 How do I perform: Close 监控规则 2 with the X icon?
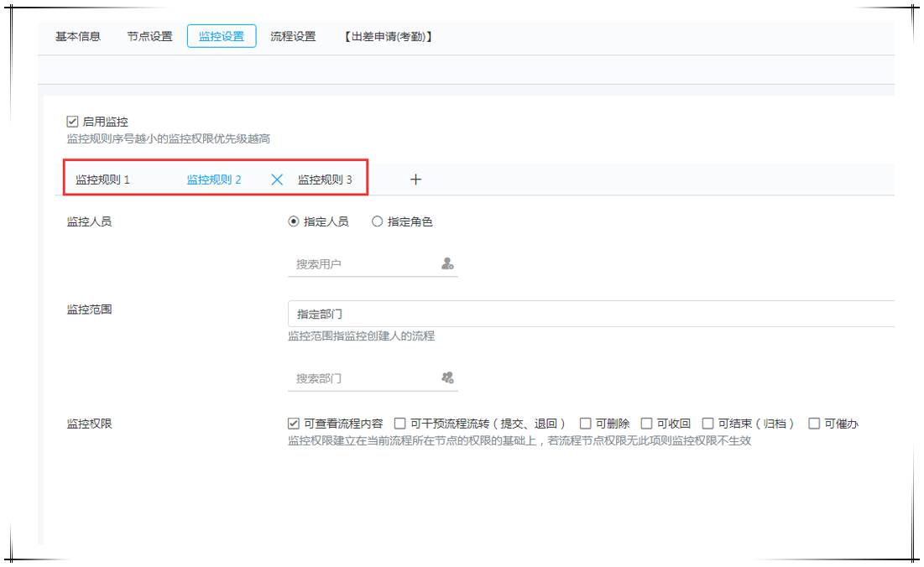pyautogui.click(x=277, y=179)
